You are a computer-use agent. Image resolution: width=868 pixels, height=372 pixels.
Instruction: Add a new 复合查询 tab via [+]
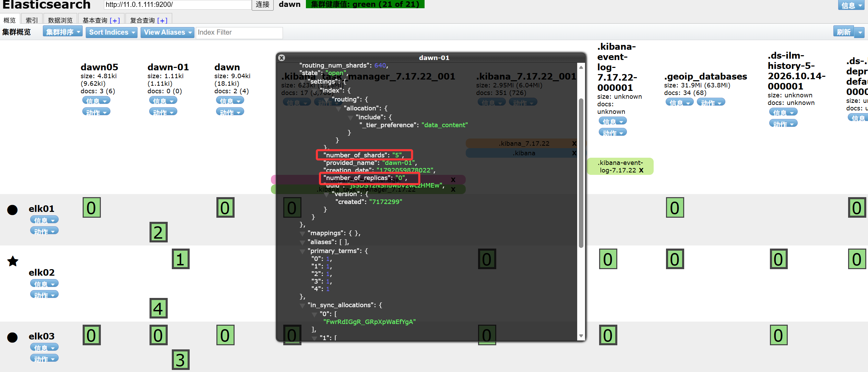point(162,20)
